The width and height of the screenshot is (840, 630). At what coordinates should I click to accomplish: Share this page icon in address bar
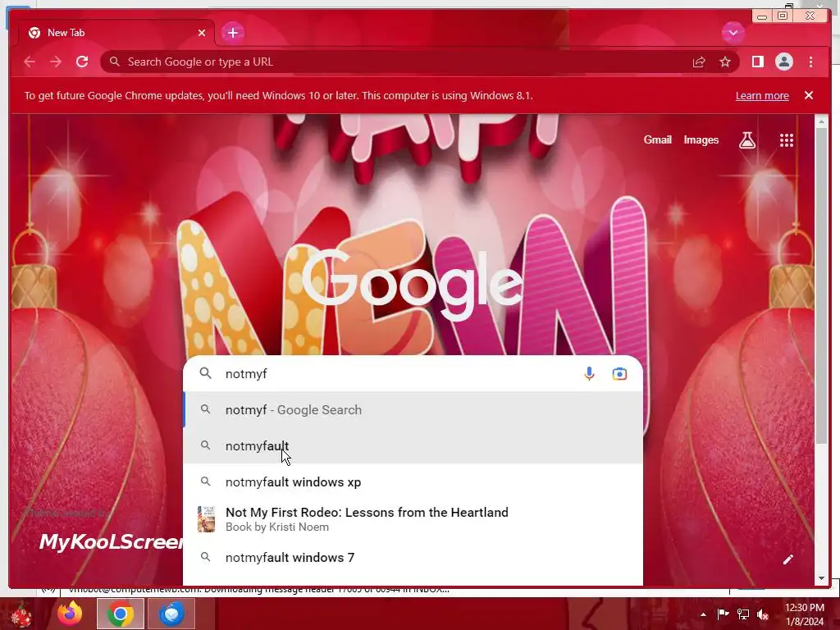699,62
